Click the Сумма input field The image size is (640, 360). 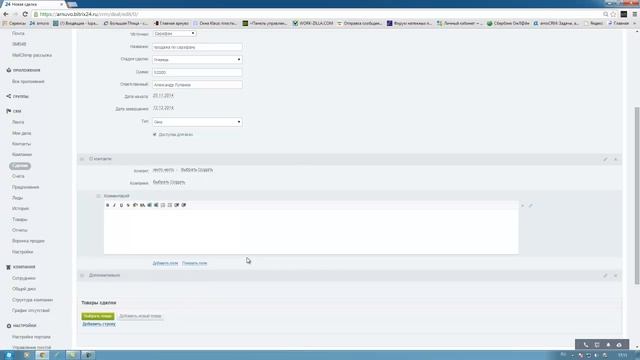point(197,72)
